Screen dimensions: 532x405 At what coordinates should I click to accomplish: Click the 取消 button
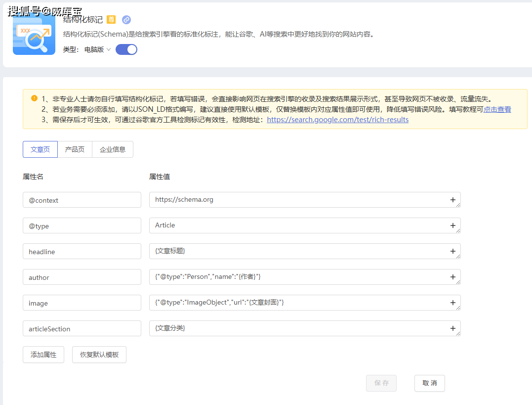tap(430, 383)
